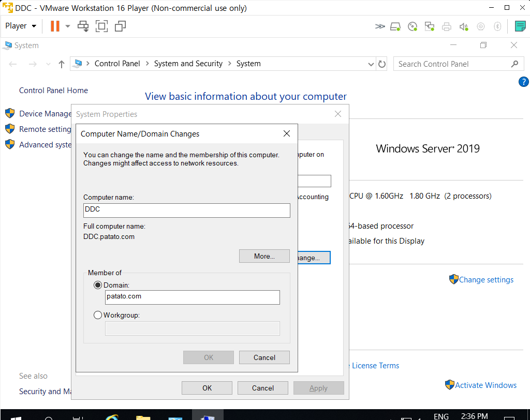Click the CD/DVD drive device icon
Image resolution: width=530 pixels, height=420 pixels.
point(413,26)
